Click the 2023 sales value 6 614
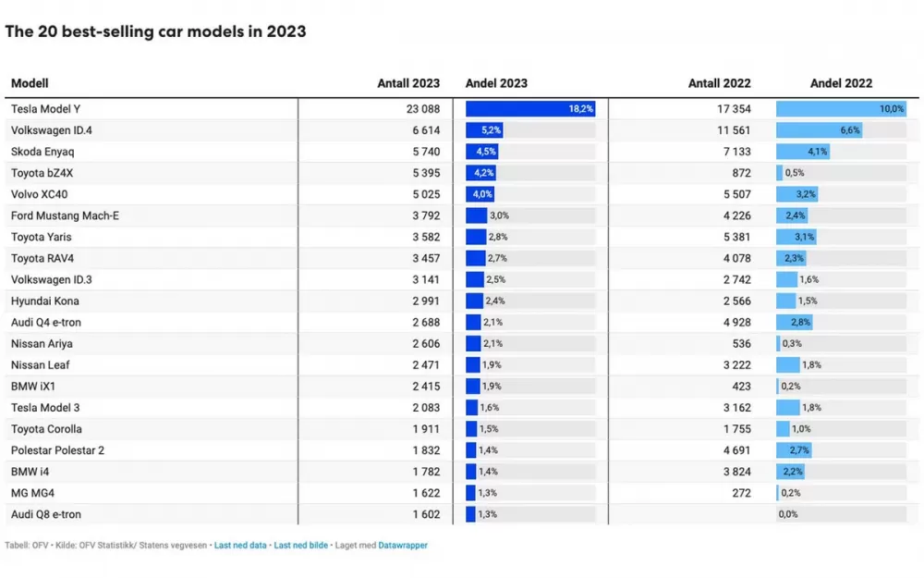 [426, 130]
